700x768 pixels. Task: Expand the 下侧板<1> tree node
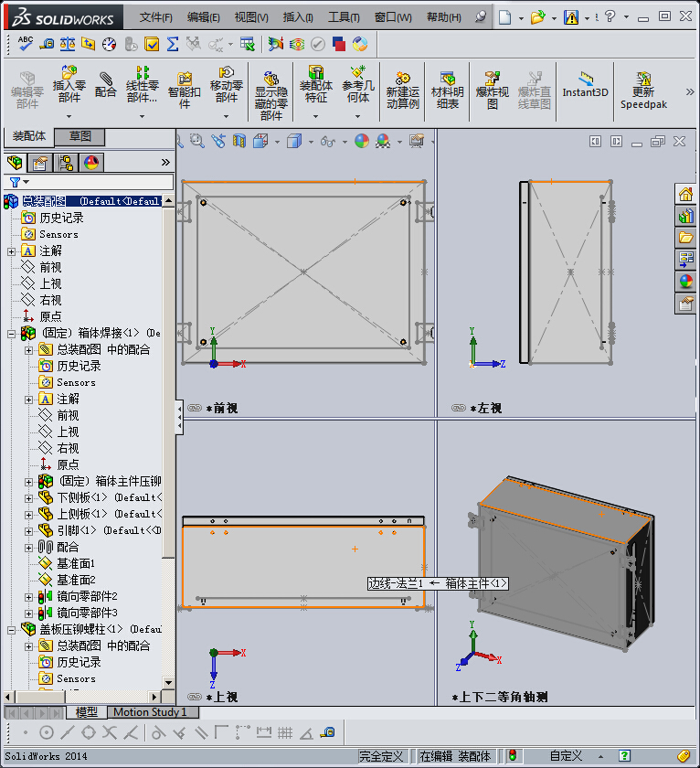28,497
